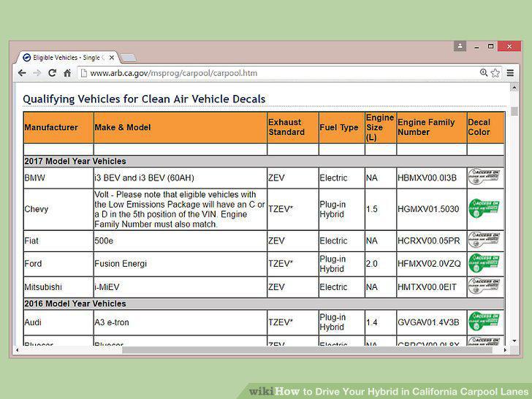This screenshot has width=532, height=399.
Task: Close the Eligible Vehicles tab
Action: click(x=112, y=58)
